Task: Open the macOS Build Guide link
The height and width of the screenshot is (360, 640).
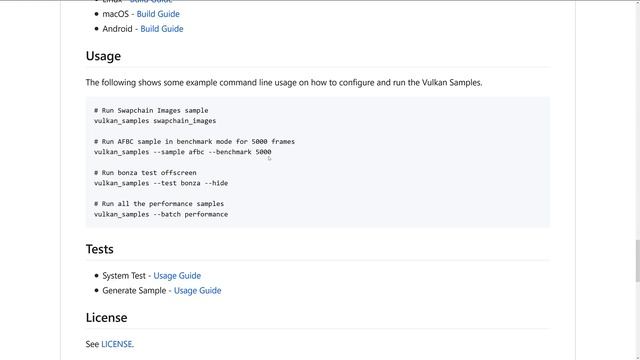Action: 158,14
